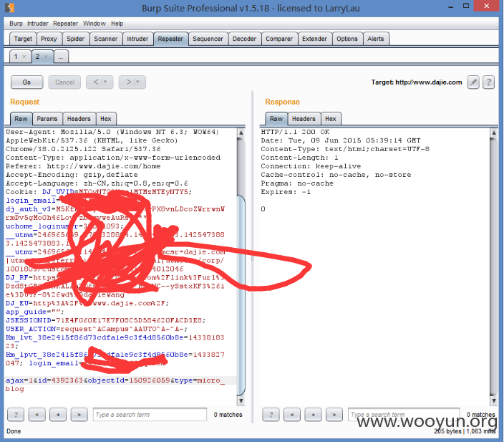Go to previous match in request search
Screen dimensions: 504x442
tap(37, 415)
